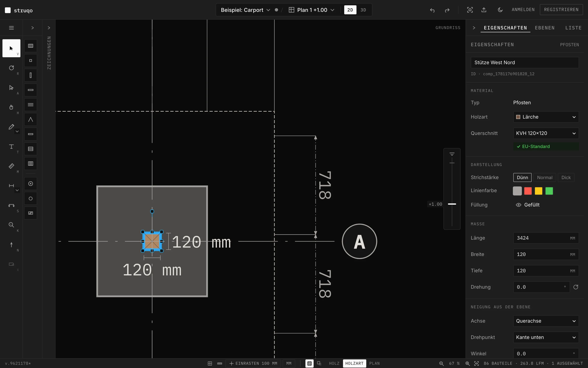Open the Drehpunkt Kante unten dropdown
Image resolution: width=588 pixels, height=368 pixels.
click(546, 337)
